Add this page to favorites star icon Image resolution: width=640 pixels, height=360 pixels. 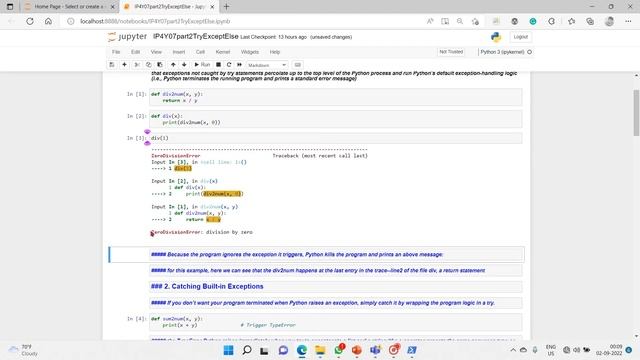tap(475, 21)
